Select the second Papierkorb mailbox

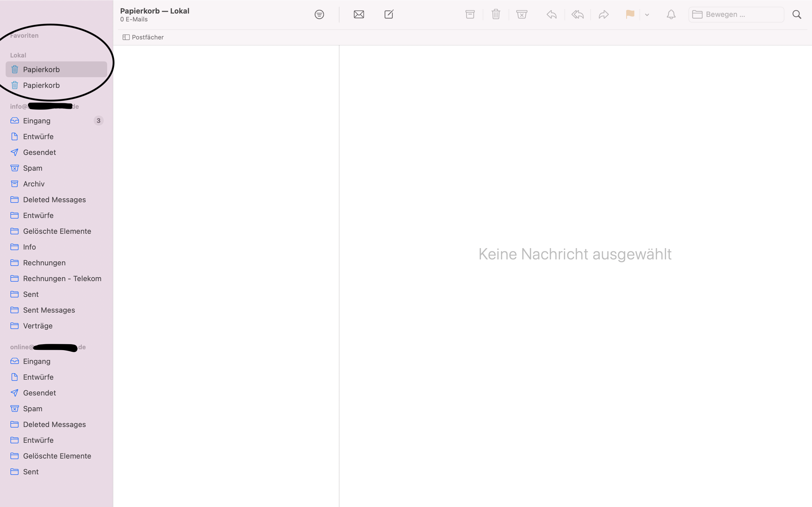(x=41, y=85)
